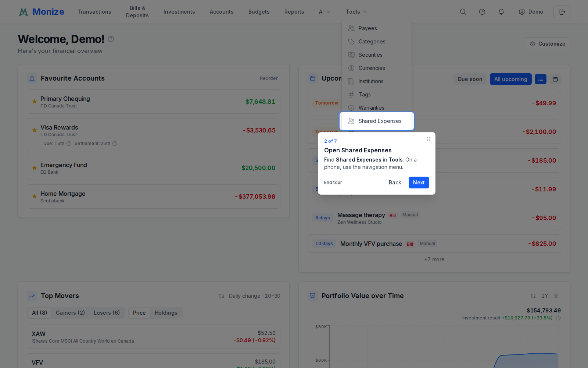
Task: Switch upcoming bills to calendar view
Action: (x=555, y=79)
